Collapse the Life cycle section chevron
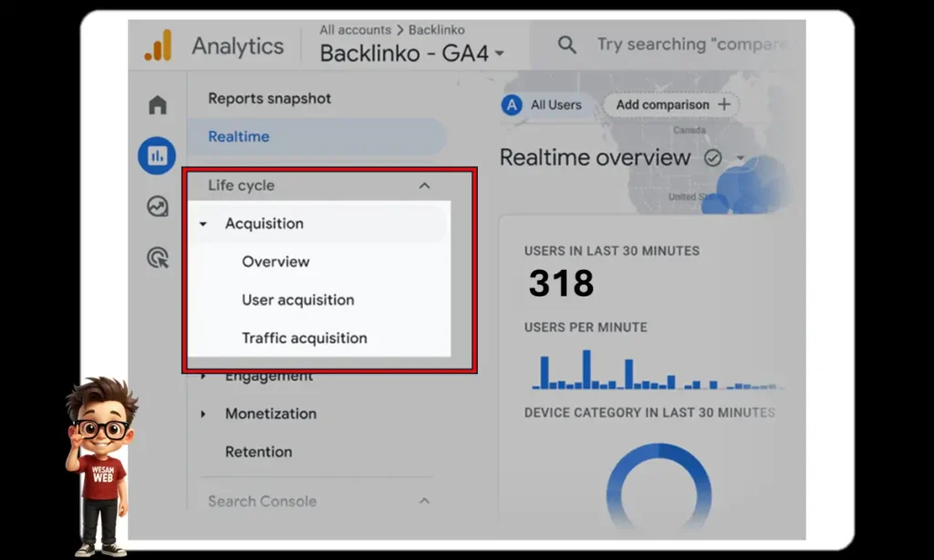The image size is (934, 560). tap(424, 185)
